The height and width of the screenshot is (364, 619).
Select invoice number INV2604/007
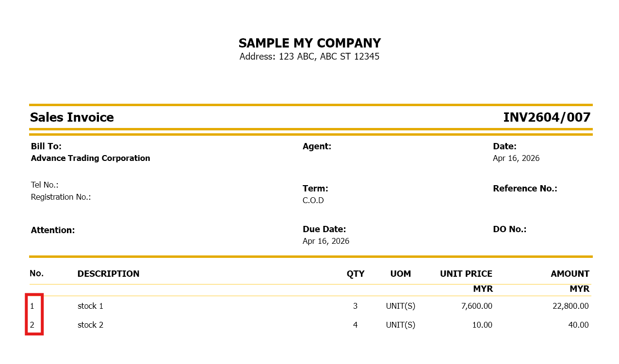pyautogui.click(x=547, y=117)
